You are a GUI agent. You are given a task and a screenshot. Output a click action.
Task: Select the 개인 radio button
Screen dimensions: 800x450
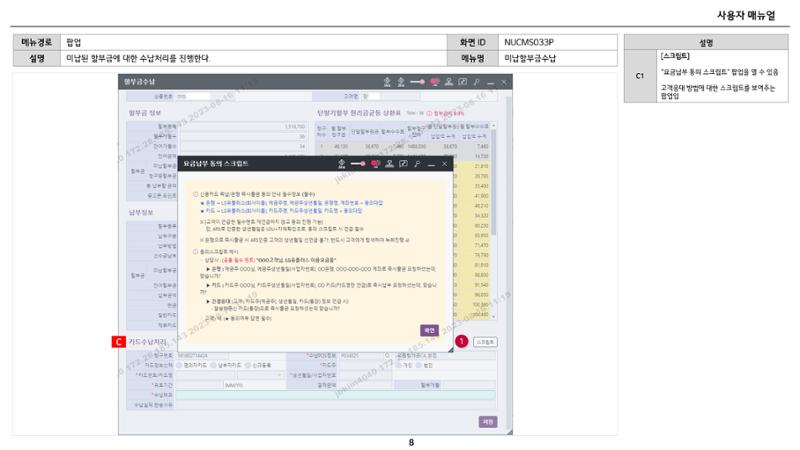point(398,365)
